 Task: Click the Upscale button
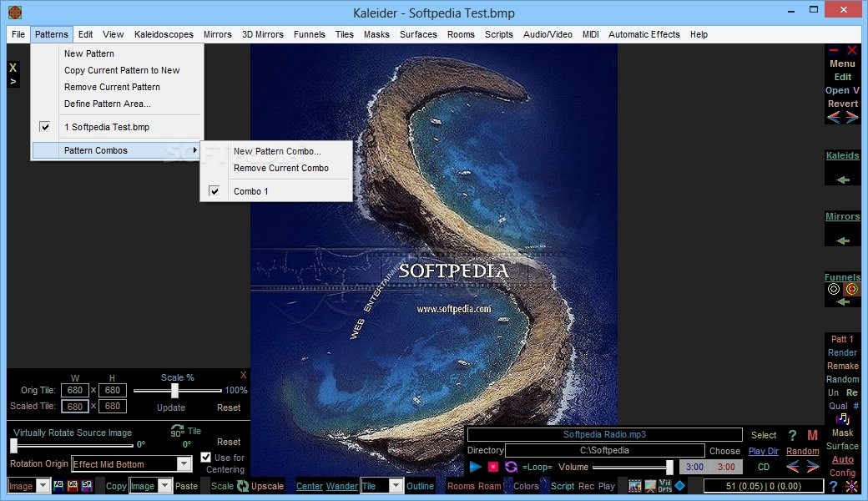(x=267, y=486)
